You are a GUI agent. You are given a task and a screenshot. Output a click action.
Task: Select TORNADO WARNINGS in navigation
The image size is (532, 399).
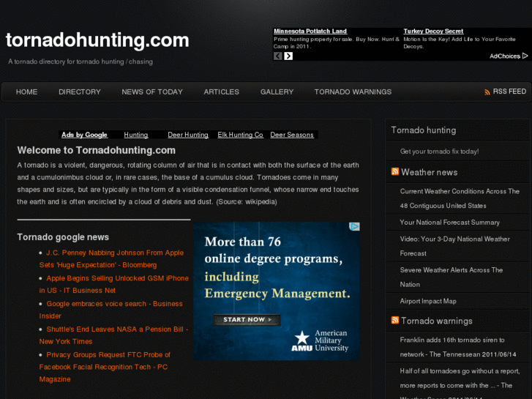(x=353, y=92)
